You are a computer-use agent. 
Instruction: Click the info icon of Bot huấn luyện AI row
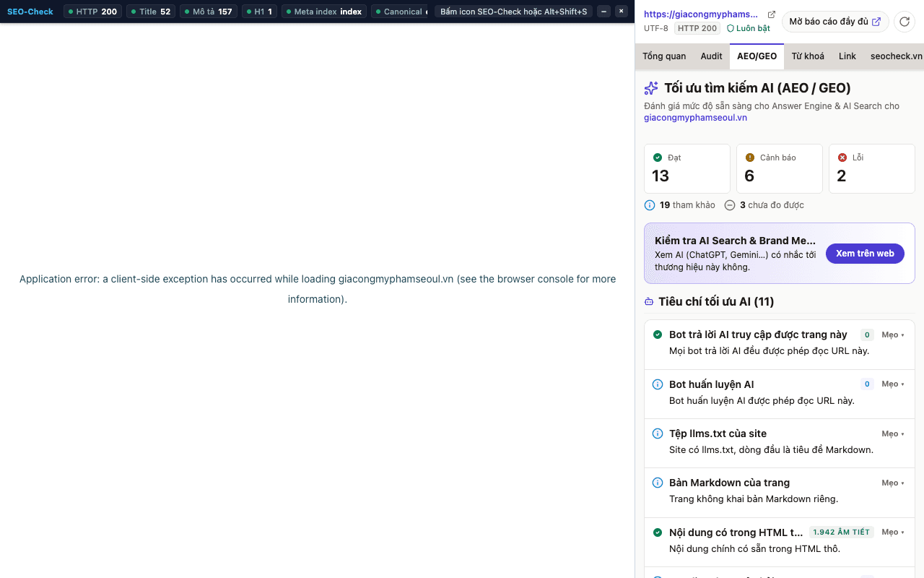tap(658, 384)
